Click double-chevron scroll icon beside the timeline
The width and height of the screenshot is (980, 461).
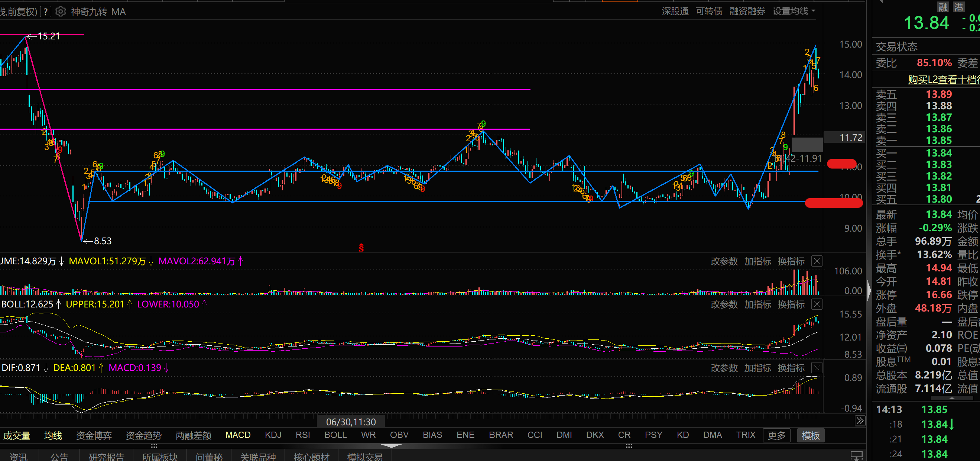(x=860, y=420)
